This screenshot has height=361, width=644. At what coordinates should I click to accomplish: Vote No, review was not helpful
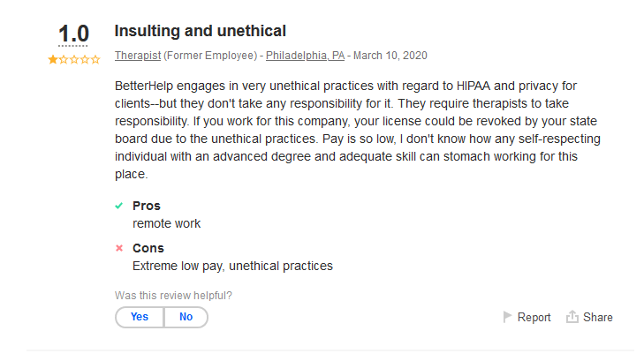tap(186, 317)
